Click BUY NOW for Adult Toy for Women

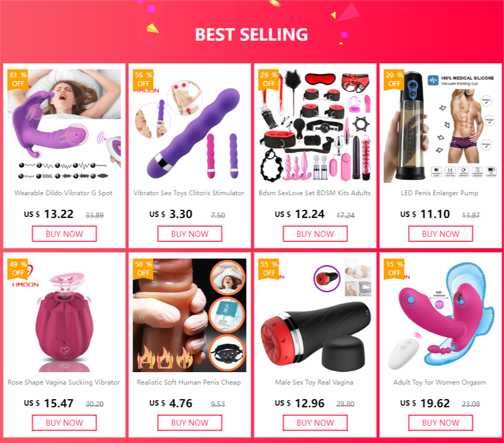tap(441, 423)
